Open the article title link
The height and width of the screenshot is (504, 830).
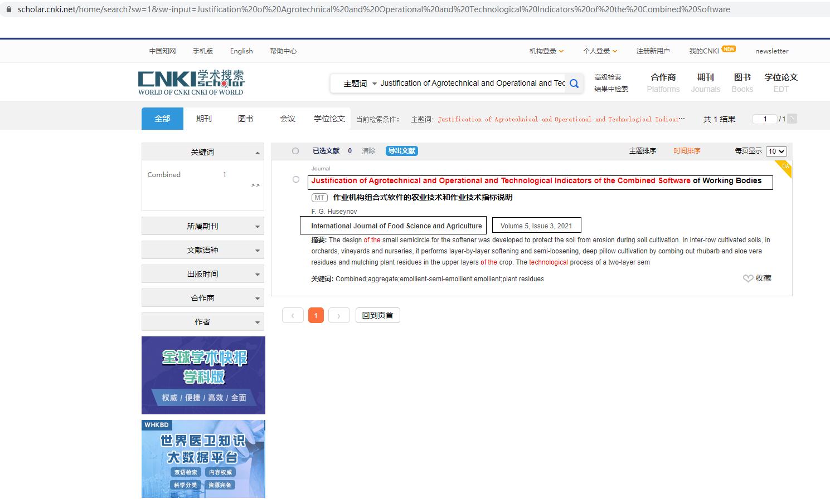pos(536,181)
